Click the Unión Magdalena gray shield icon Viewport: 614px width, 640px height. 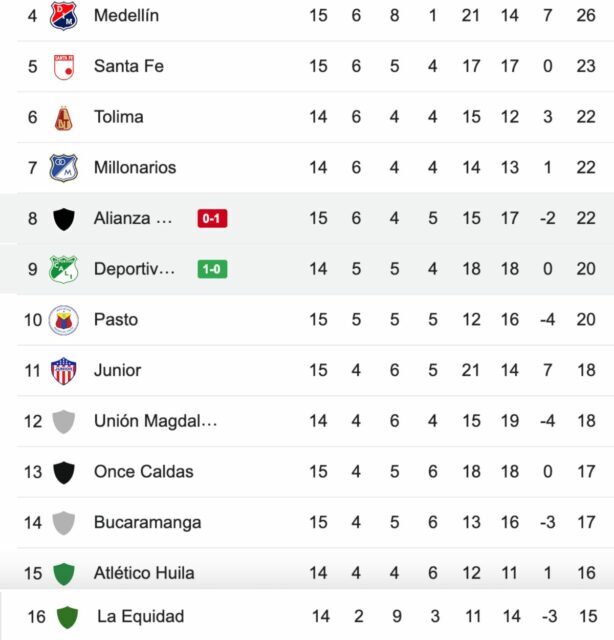[63, 421]
